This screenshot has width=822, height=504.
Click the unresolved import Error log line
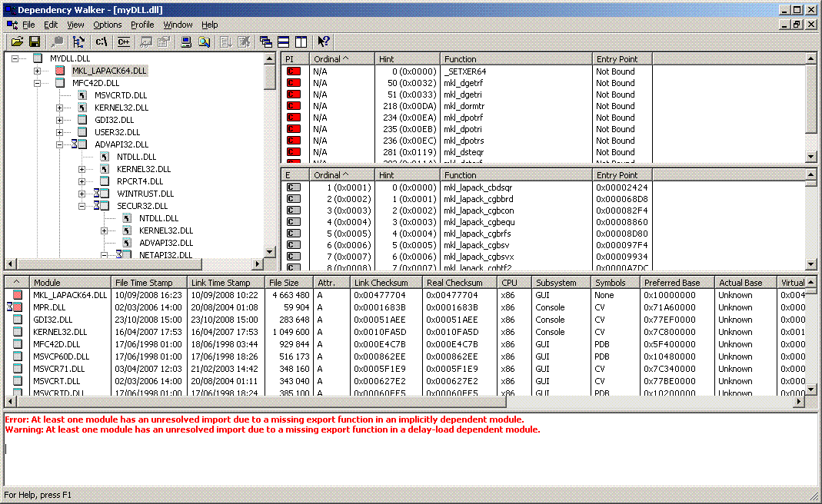(265, 419)
